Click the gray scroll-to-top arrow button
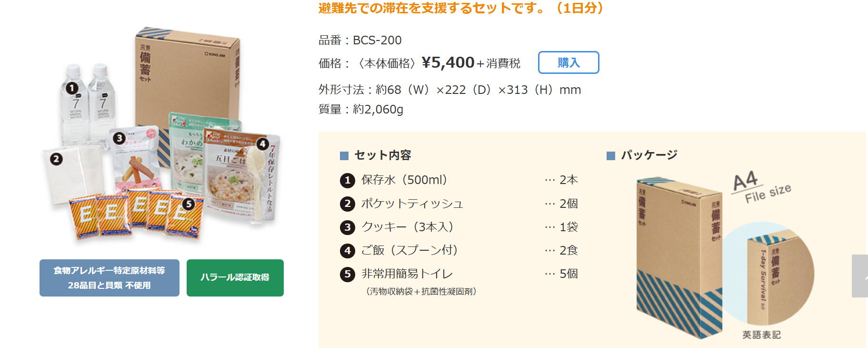Viewport: 868px width, 348px height. click(x=859, y=276)
